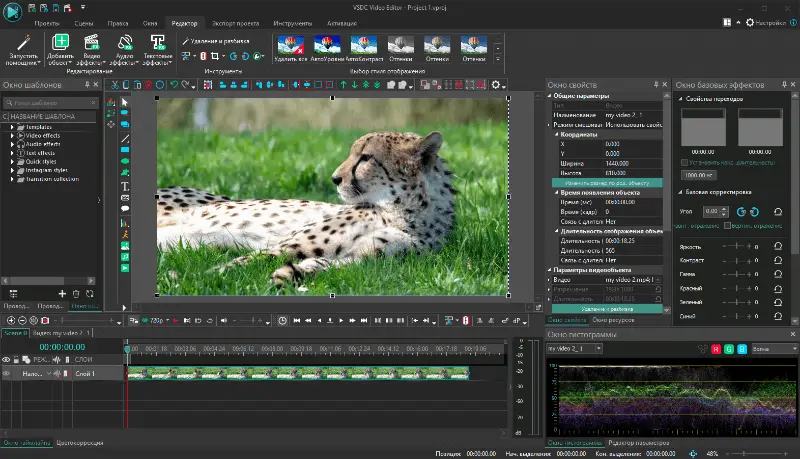800x459 pixels.
Task: Click the undo arrow in editor toolbar
Action: point(174,85)
